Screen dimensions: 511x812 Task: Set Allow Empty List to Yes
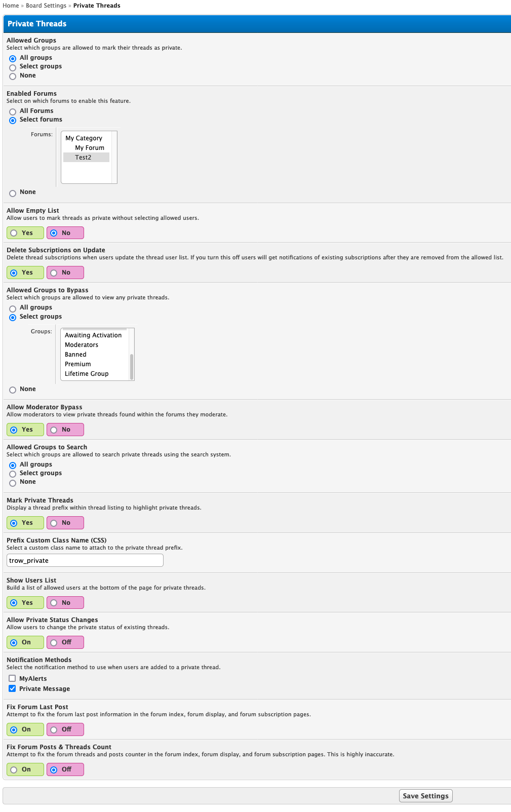coord(14,233)
